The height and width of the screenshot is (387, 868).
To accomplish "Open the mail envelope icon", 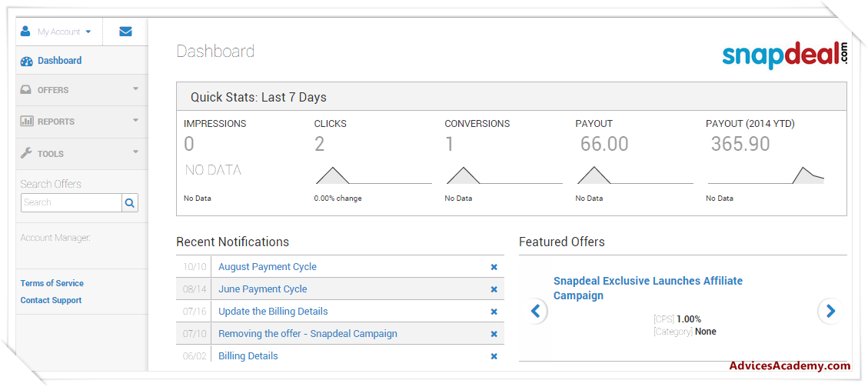I will 125,32.
